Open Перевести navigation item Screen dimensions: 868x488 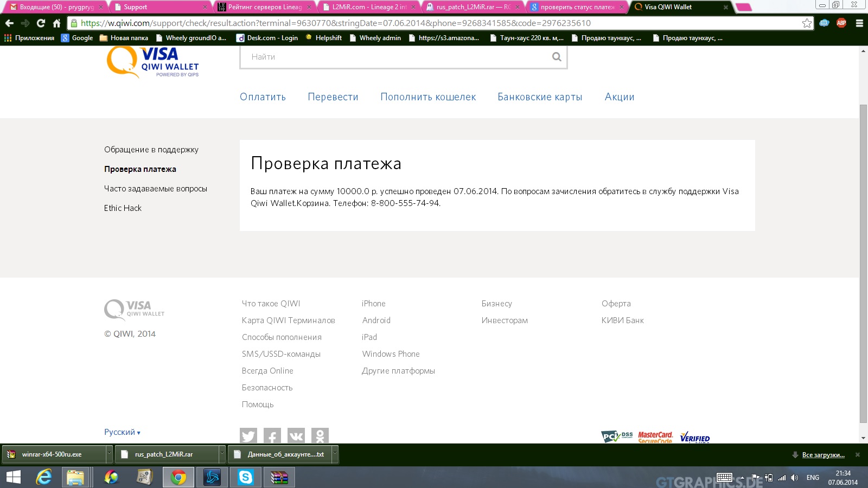(333, 97)
